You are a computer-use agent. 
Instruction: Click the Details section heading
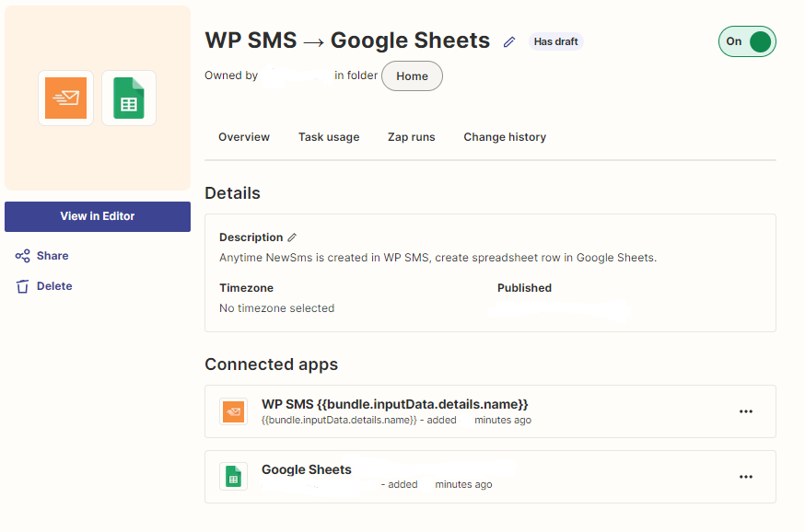point(233,193)
